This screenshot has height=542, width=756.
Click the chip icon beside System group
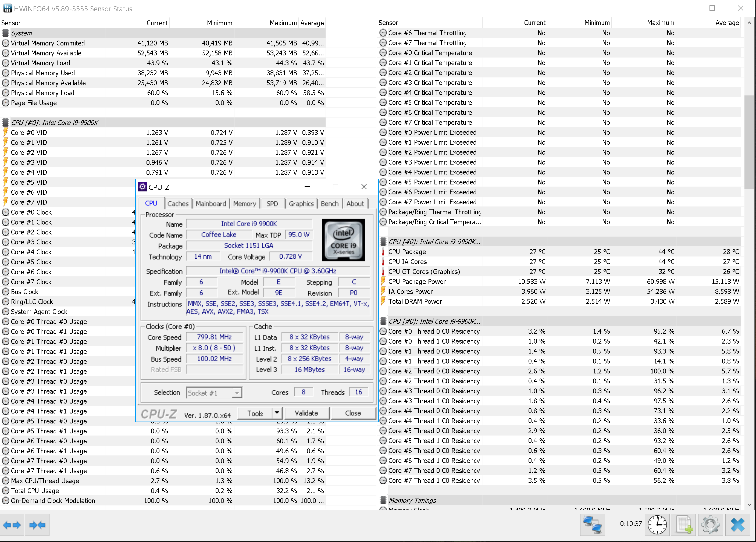(x=5, y=33)
